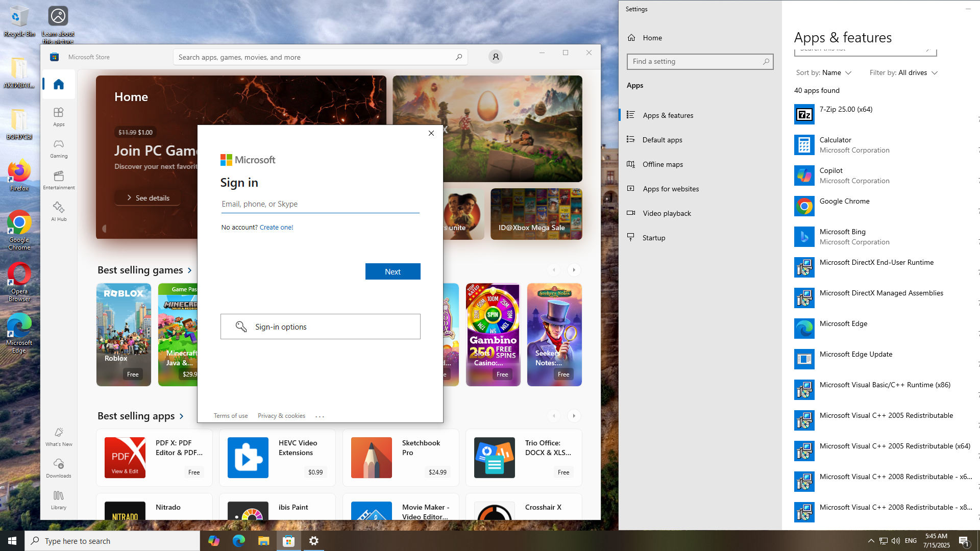Screen dimensions: 980x551
Task: Select Google Chrome in apps list
Action: pos(887,206)
